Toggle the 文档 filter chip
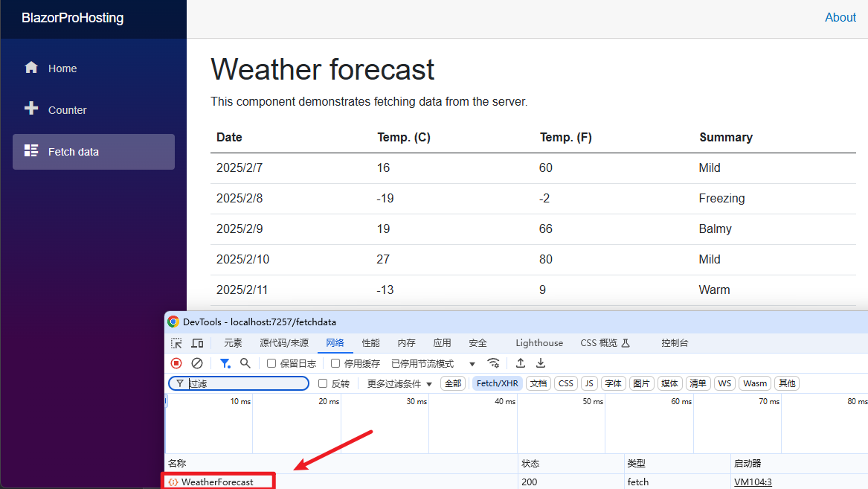This screenshot has height=489, width=868. coord(538,383)
